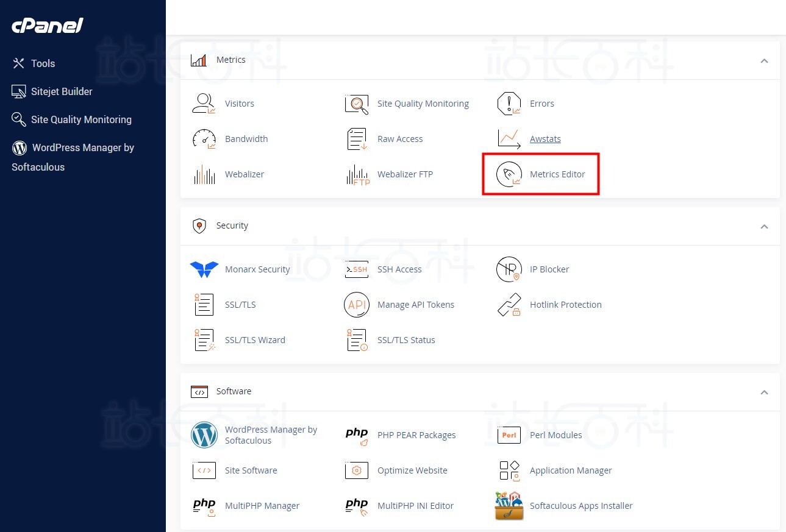
Task: Click the Site Software link
Action: click(251, 470)
